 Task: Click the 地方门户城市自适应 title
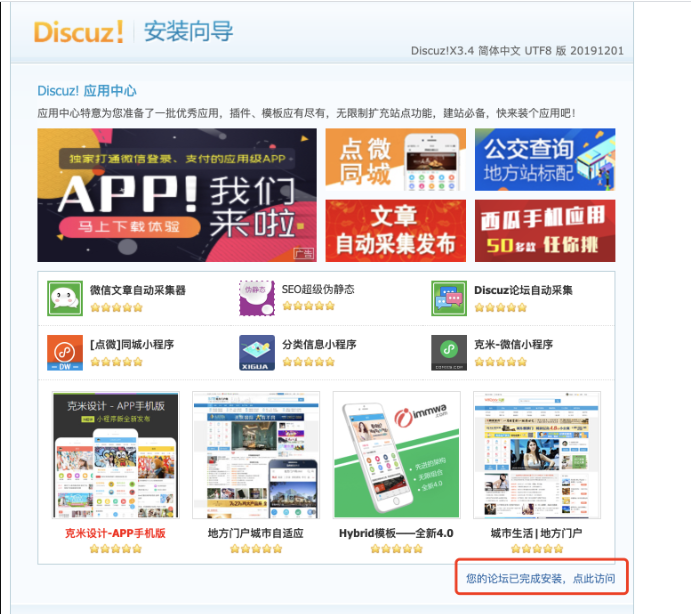click(256, 533)
